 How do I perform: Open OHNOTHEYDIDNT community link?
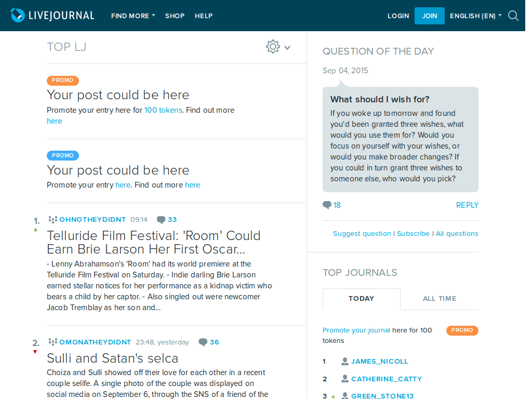pyautogui.click(x=92, y=220)
